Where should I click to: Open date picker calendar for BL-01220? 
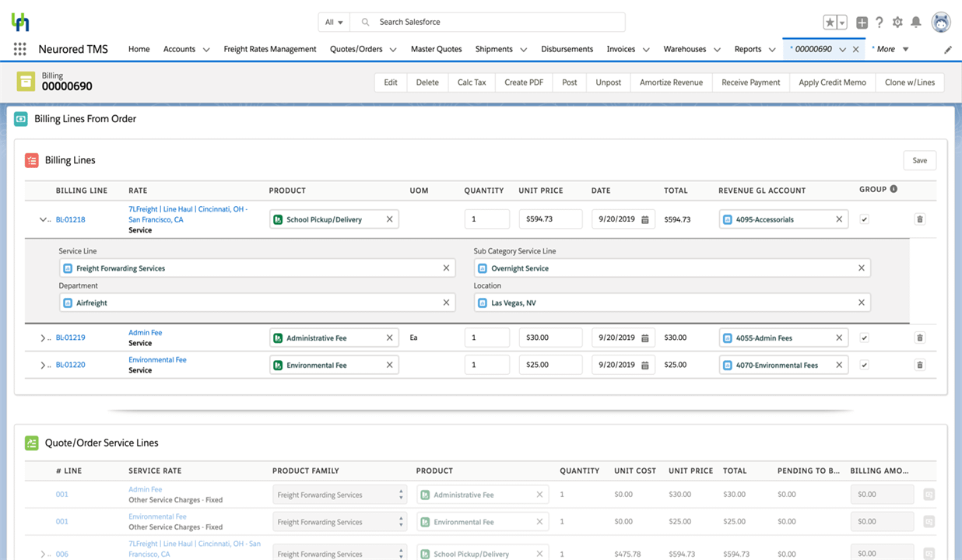pyautogui.click(x=645, y=365)
